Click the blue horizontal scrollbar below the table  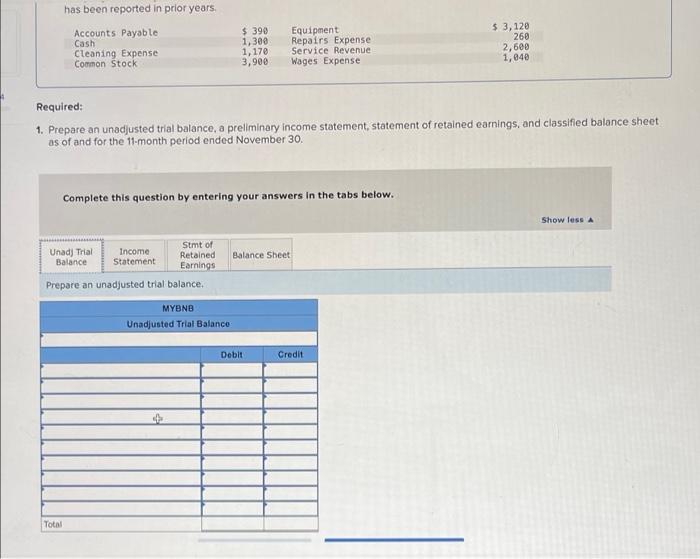point(394,540)
